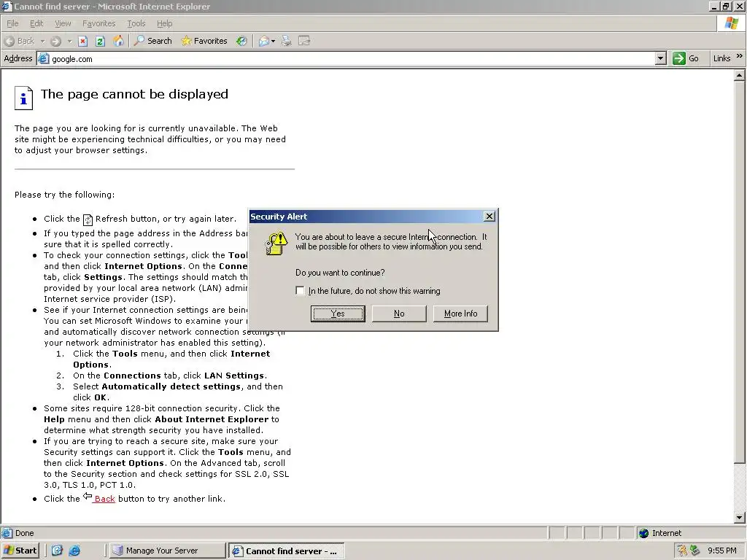The image size is (747, 560).
Task: Open the Edit menu
Action: point(36,23)
